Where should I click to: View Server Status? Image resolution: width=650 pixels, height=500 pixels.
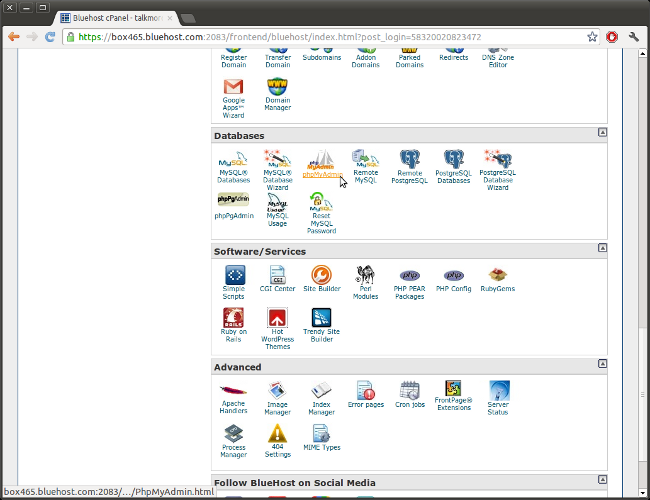coord(498,398)
